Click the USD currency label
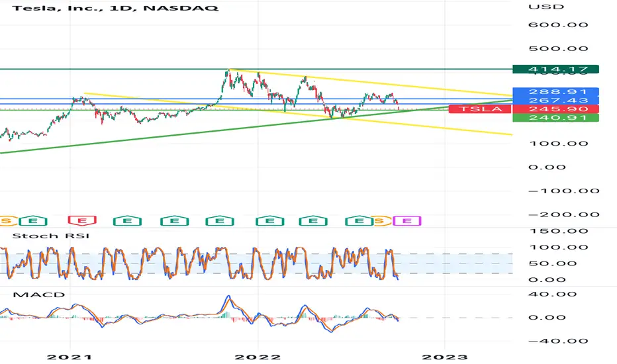Image resolution: width=617 pixels, height=364 pixels. [546, 7]
